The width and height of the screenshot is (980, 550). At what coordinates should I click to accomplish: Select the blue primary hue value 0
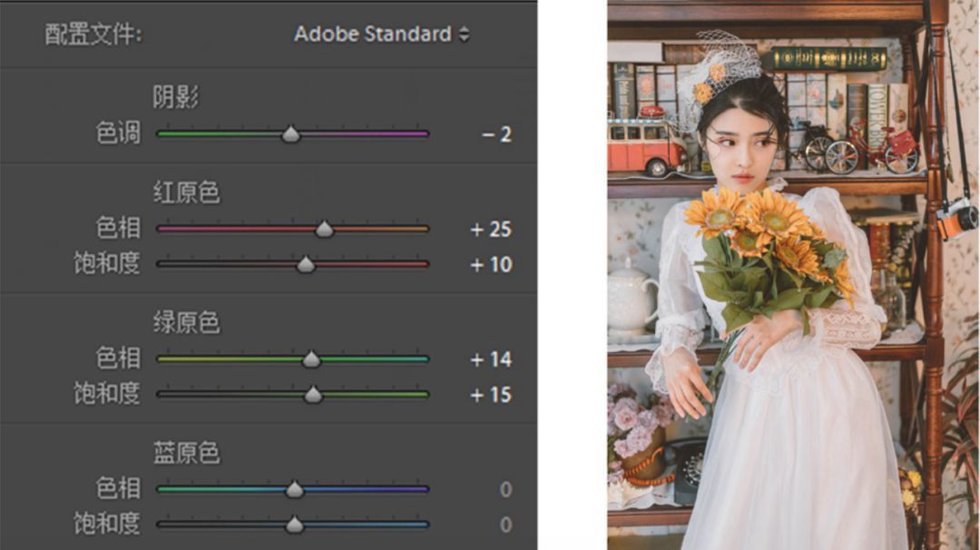[505, 489]
